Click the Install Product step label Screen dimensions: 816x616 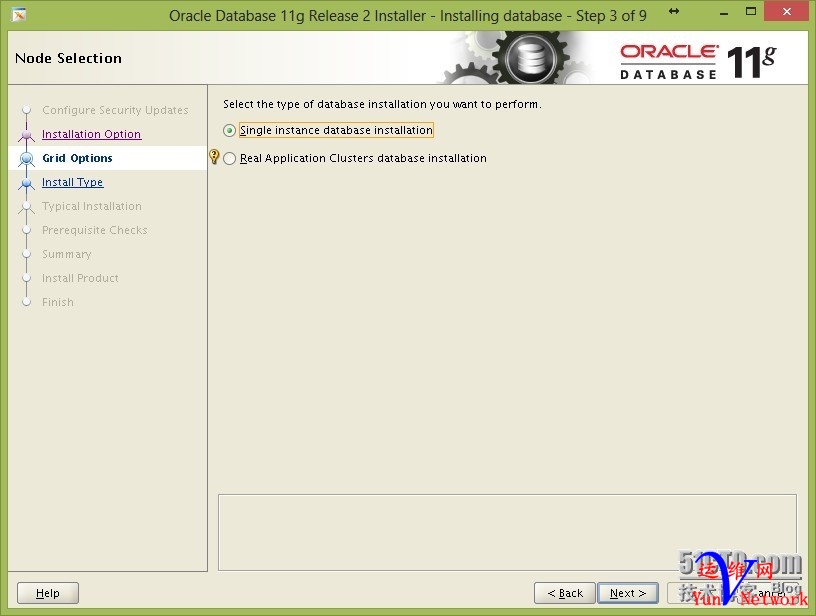point(80,278)
